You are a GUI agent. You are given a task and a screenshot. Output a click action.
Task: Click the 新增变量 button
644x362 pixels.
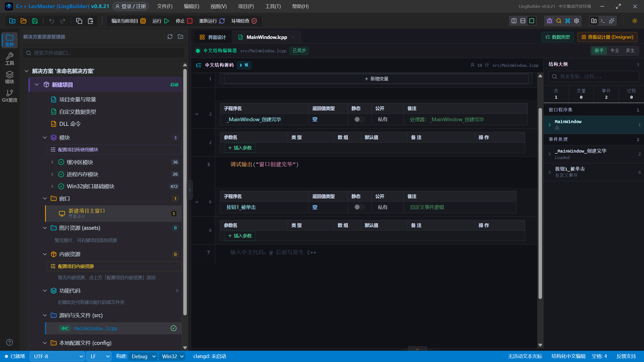(x=376, y=79)
